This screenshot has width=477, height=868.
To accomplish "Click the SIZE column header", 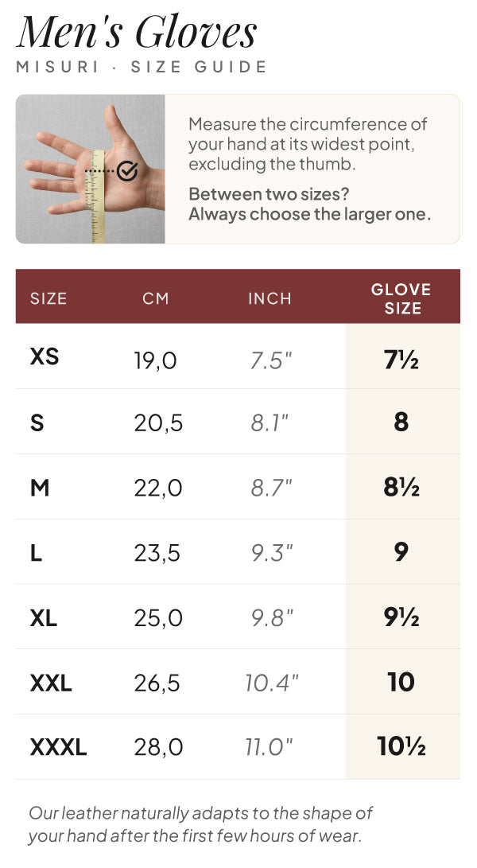I will tap(48, 298).
